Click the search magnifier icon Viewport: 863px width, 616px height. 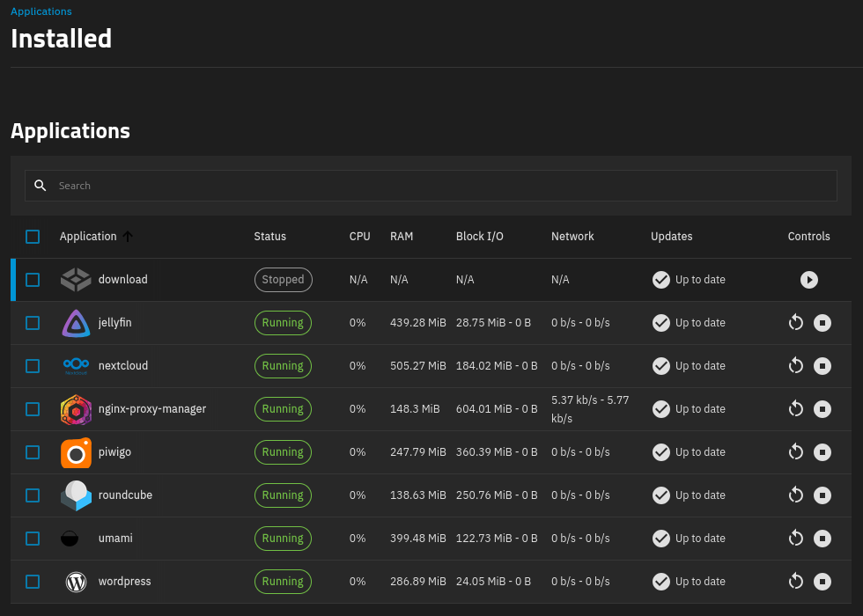click(x=41, y=186)
